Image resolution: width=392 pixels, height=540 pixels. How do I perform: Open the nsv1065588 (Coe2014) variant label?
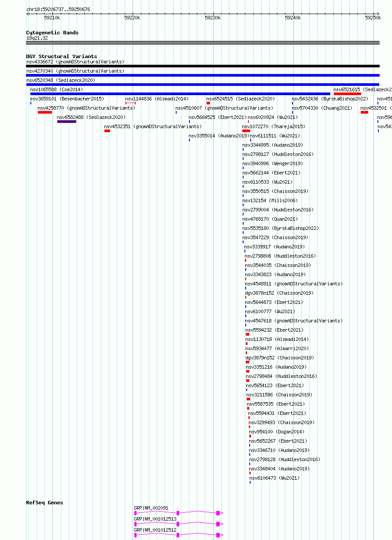coord(56,89)
